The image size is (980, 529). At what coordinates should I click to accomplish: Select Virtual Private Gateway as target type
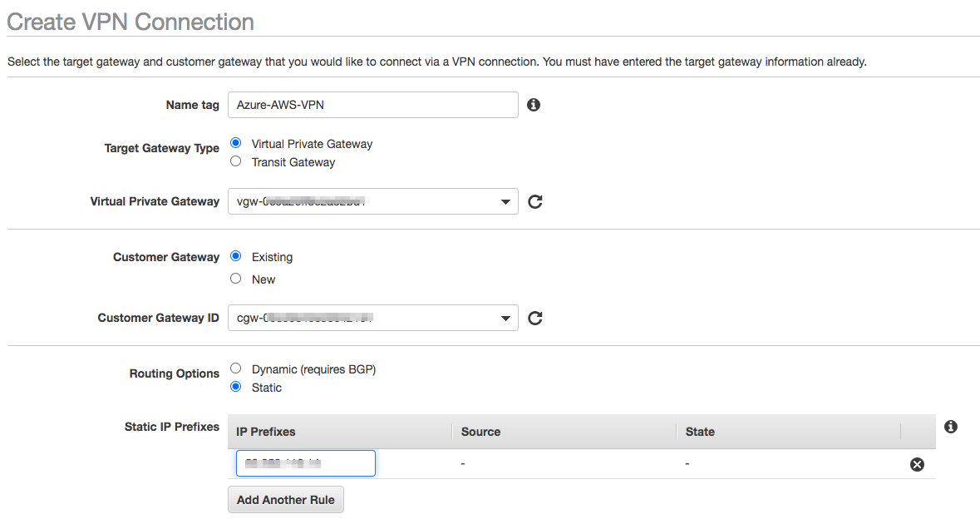pos(235,142)
